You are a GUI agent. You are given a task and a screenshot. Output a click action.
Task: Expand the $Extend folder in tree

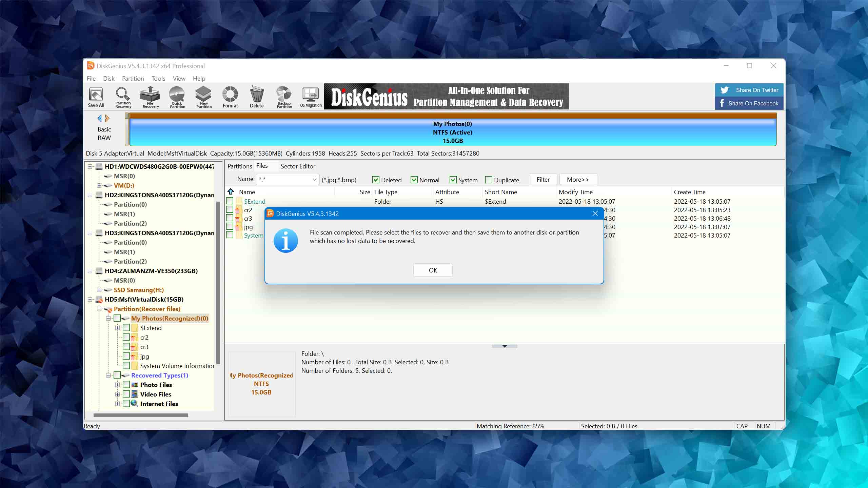tap(117, 328)
